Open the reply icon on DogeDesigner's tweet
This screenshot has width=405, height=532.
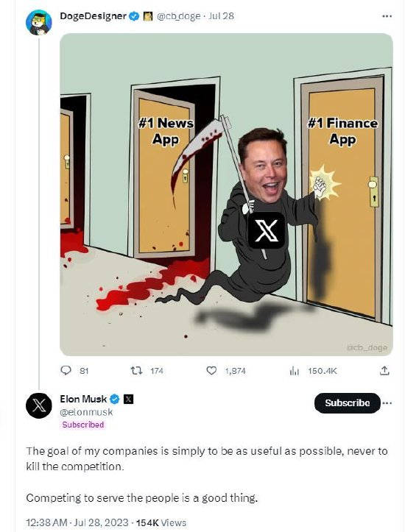pos(66,370)
